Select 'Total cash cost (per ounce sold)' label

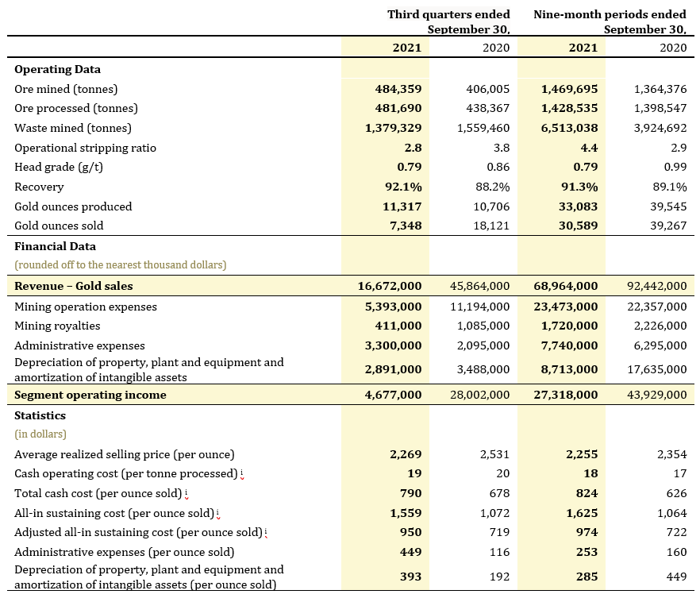coord(98,493)
